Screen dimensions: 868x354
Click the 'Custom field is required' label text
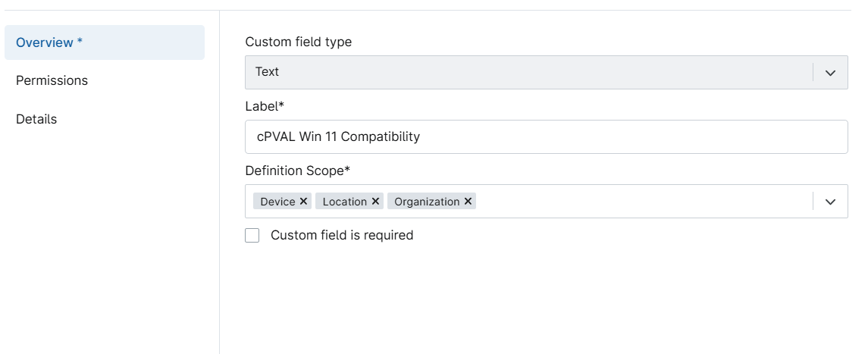point(342,235)
